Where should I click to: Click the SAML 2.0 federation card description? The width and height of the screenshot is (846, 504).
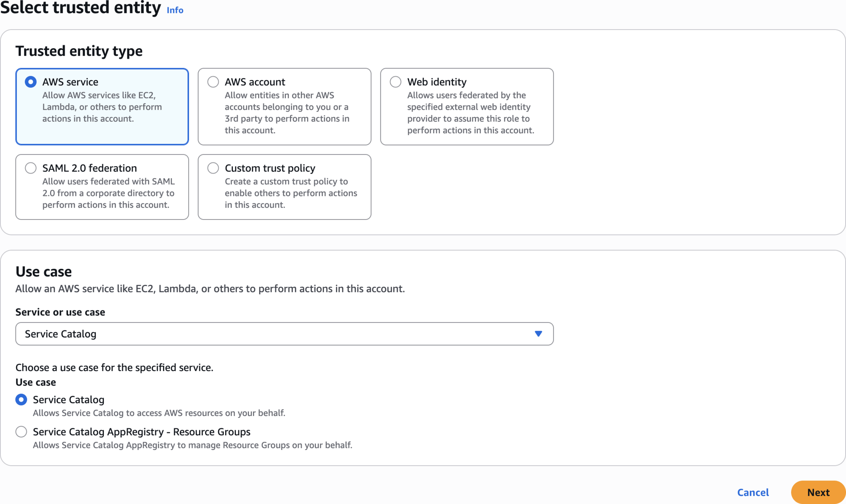pos(108,193)
